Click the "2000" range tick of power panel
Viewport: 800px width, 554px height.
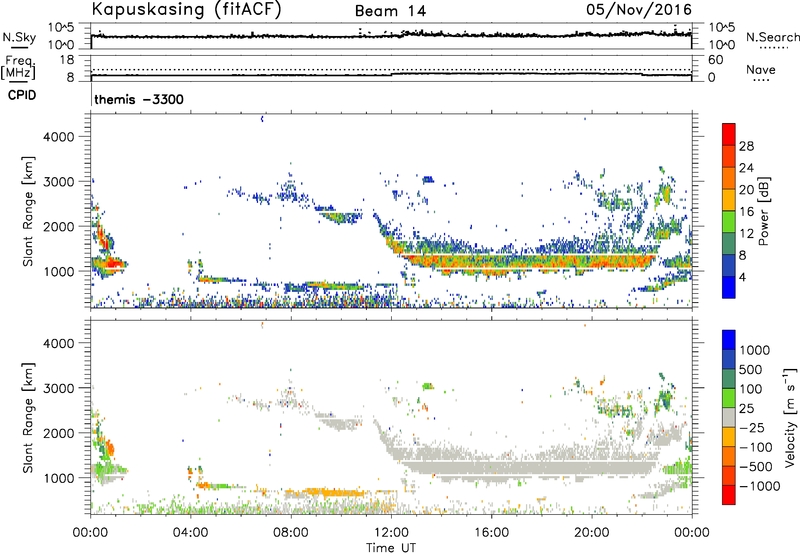59,226
